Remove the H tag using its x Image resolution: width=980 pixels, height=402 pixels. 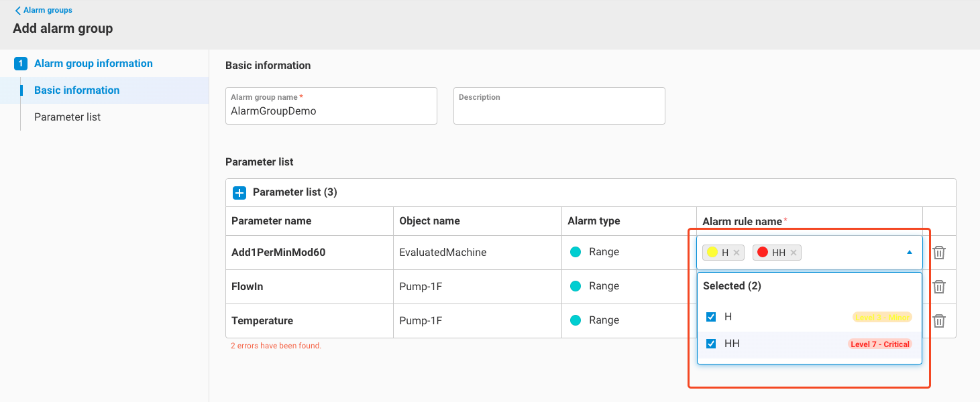coord(737,253)
